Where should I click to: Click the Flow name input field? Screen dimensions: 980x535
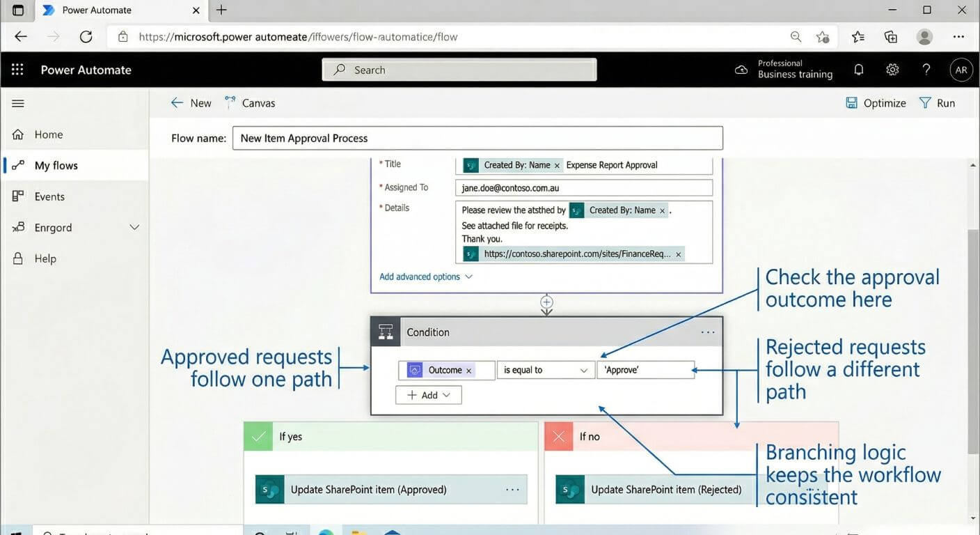[x=477, y=138]
